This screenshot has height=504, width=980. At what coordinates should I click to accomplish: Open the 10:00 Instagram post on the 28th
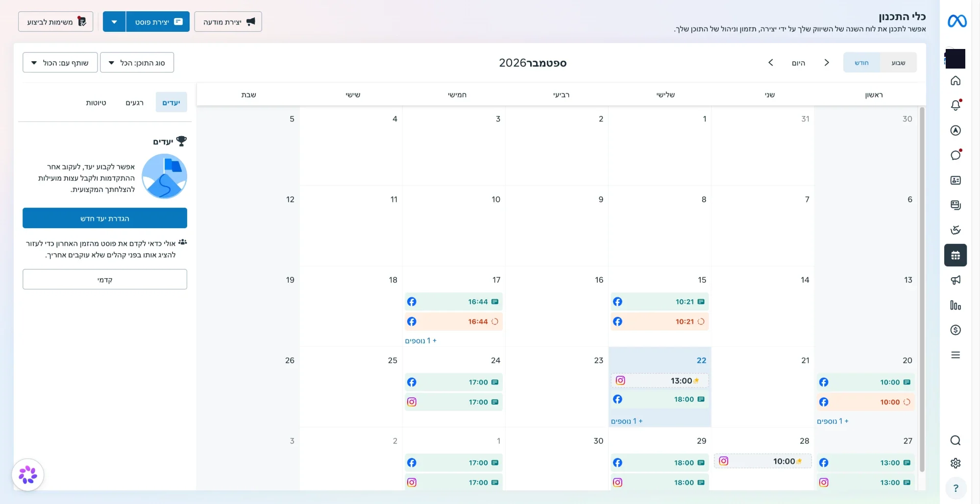click(x=762, y=461)
